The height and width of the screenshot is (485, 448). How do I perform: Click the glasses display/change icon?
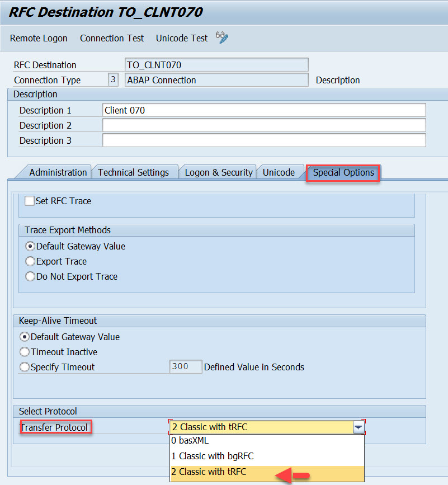coord(222,38)
